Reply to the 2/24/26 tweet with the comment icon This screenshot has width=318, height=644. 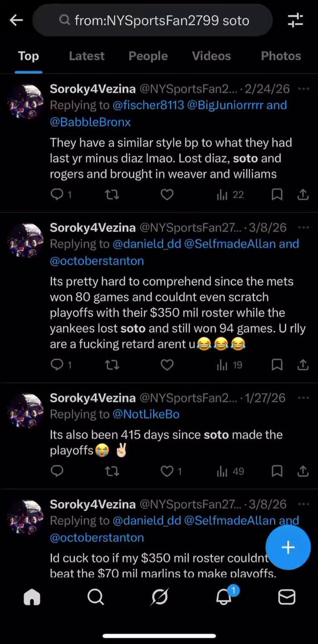point(57,195)
